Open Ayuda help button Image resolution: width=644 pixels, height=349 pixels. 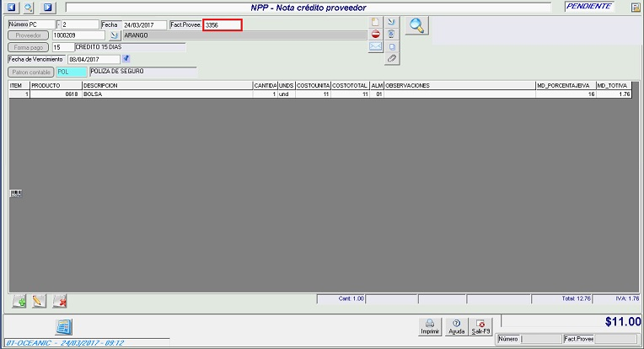tap(456, 326)
